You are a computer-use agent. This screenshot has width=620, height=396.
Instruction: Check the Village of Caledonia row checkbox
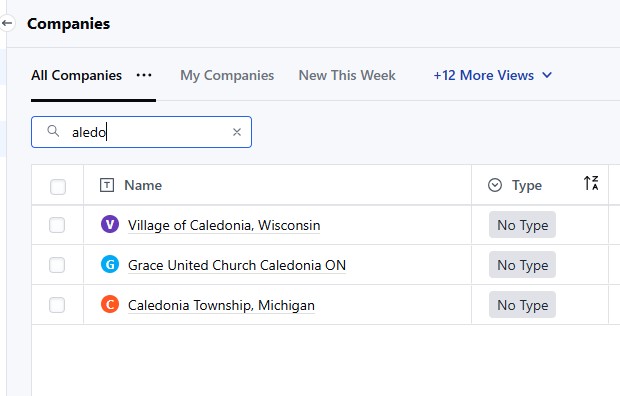[57, 225]
